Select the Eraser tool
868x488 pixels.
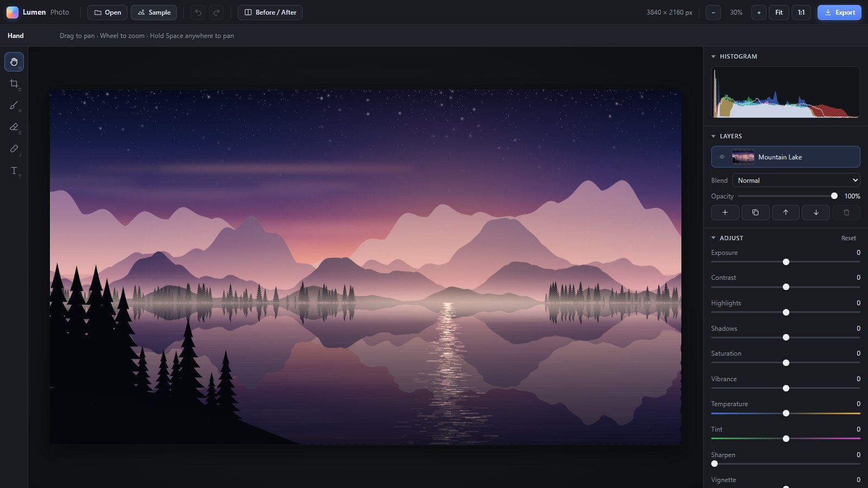tap(14, 127)
